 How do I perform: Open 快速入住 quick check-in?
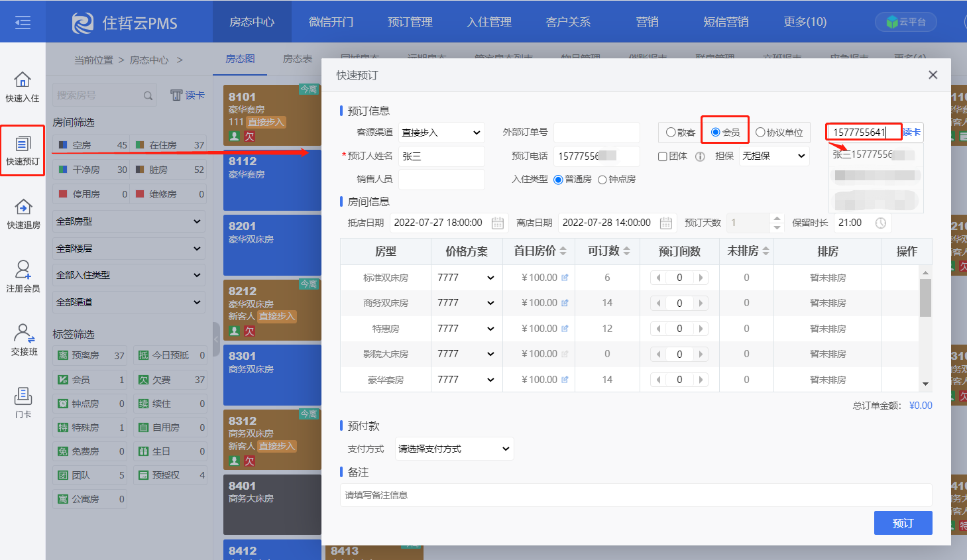[23, 87]
